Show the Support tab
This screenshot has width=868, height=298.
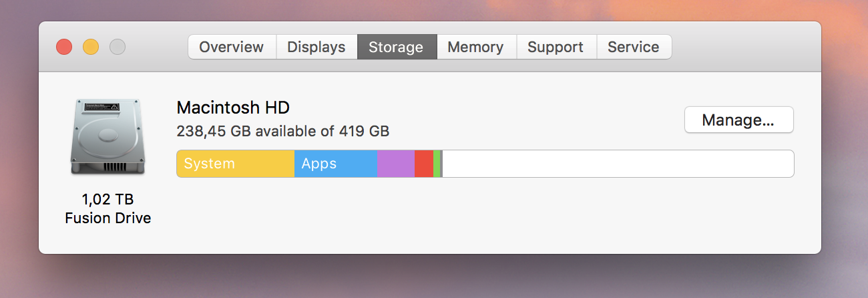tap(556, 47)
